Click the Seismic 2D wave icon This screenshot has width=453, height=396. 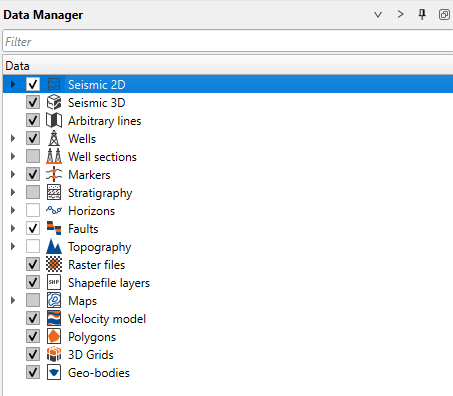[54, 84]
